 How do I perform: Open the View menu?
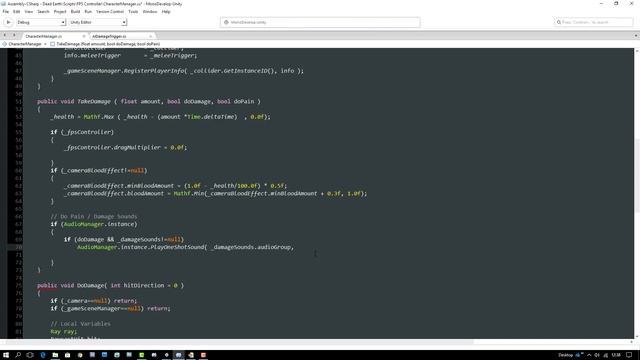(29, 12)
